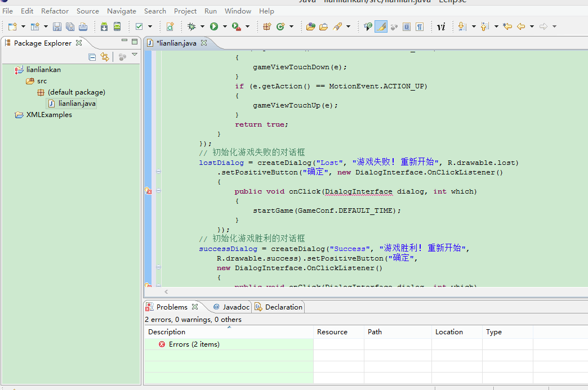The image size is (588, 390).
Task: Click the Save All icon
Action: tap(70, 26)
